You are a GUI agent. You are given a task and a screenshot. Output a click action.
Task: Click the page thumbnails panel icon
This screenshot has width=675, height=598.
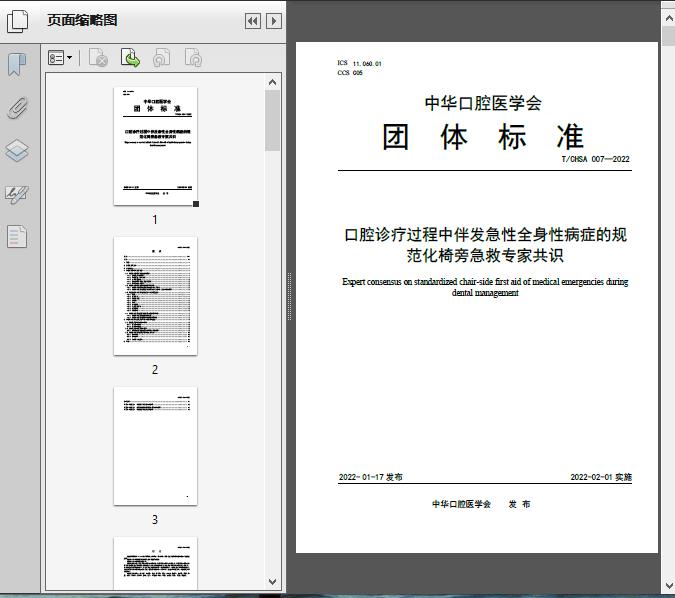tap(17, 20)
